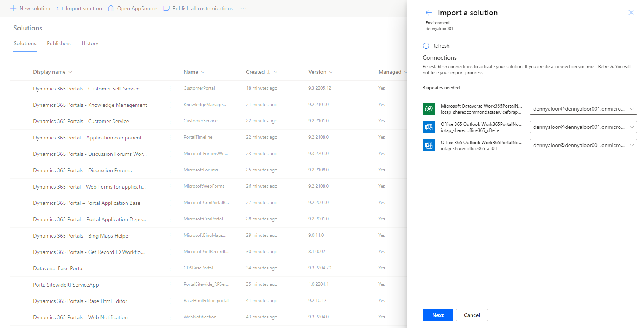Click Publish all customizations
The width and height of the screenshot is (644, 328).
(198, 8)
